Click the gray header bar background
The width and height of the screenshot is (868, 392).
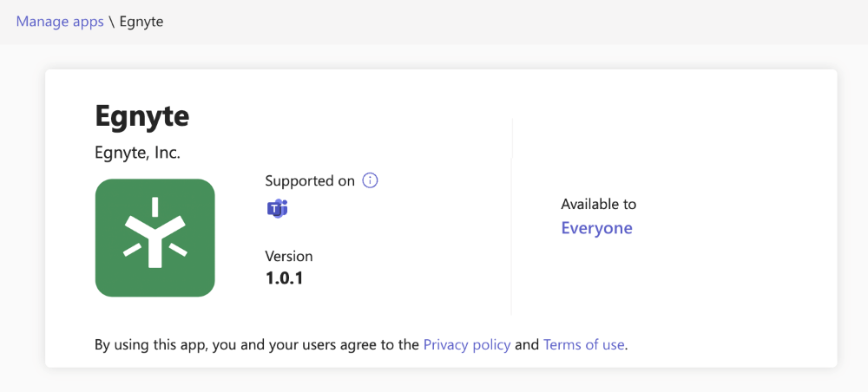point(498,23)
